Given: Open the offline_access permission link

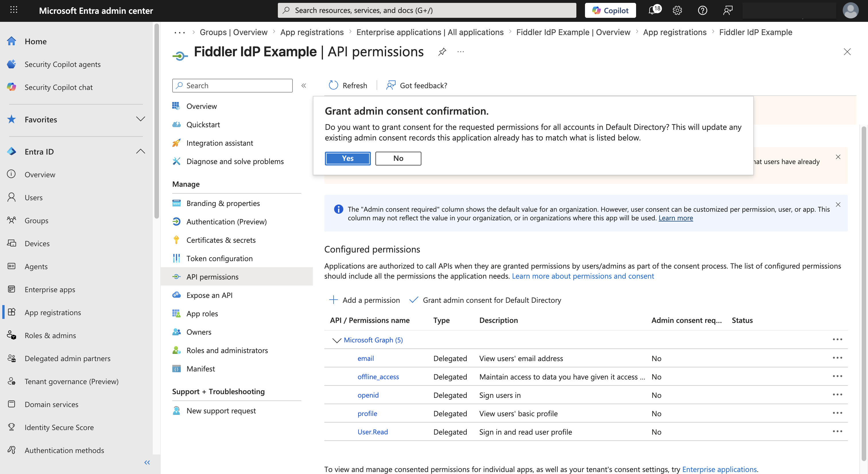Looking at the screenshot, I should point(378,376).
